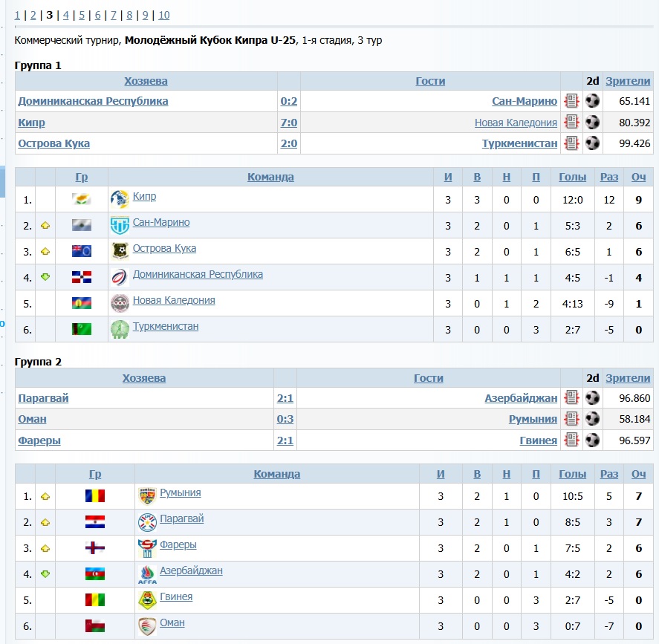Click Азербайджан AFFA team crest

coord(147,574)
